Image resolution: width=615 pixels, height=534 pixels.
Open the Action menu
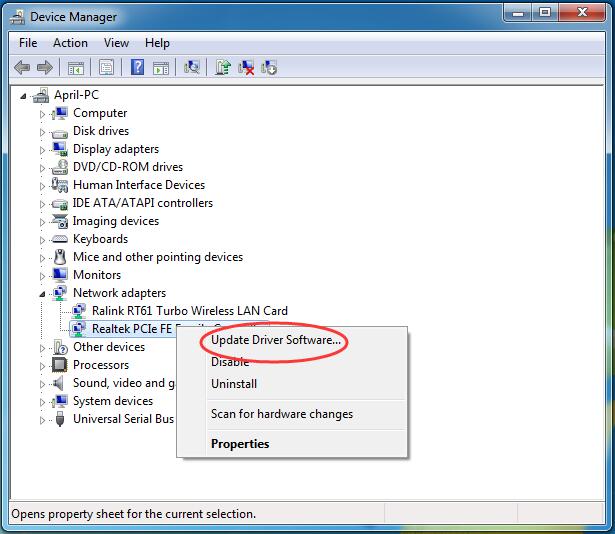70,43
